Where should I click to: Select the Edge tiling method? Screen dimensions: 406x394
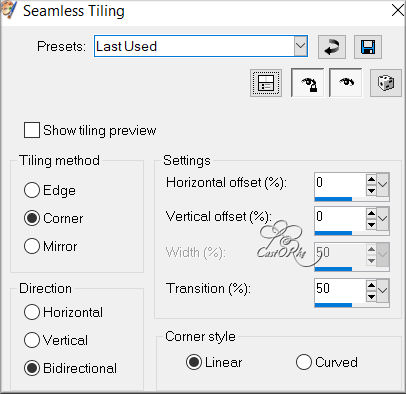click(32, 190)
